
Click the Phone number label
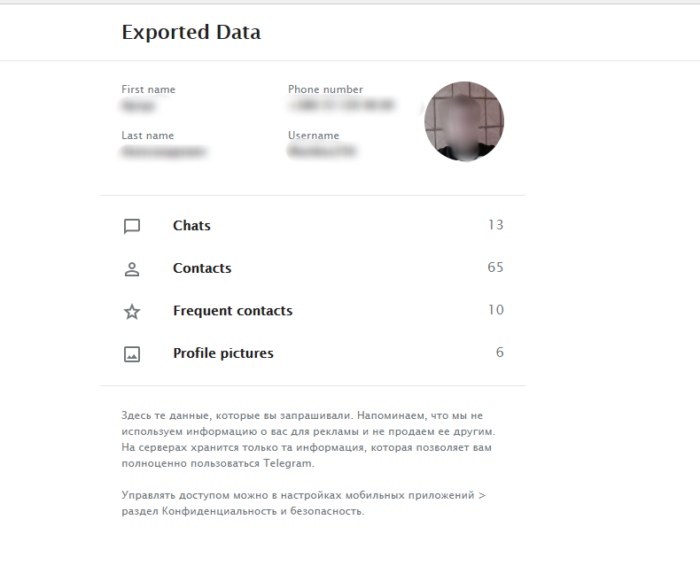pos(325,89)
